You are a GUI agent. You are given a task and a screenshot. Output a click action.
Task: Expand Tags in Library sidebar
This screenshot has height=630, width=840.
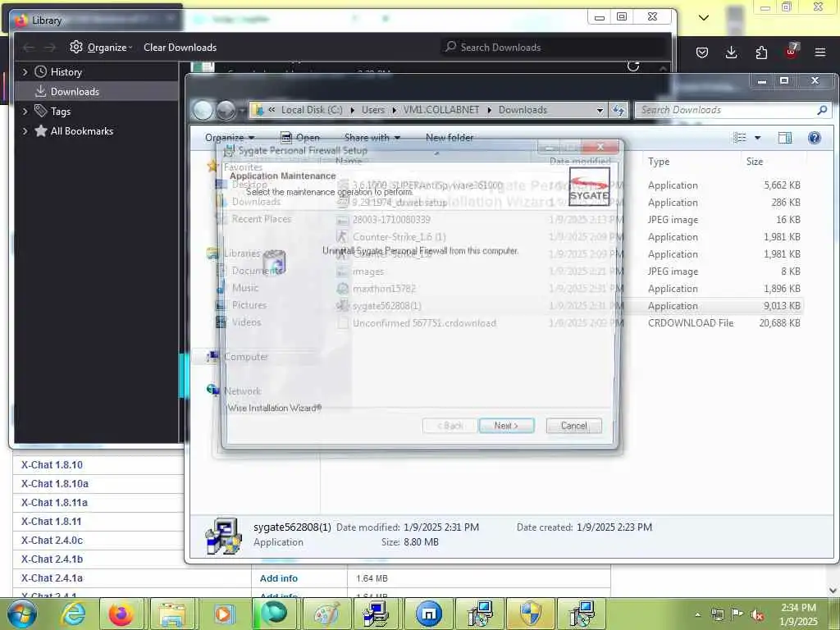pos(25,111)
